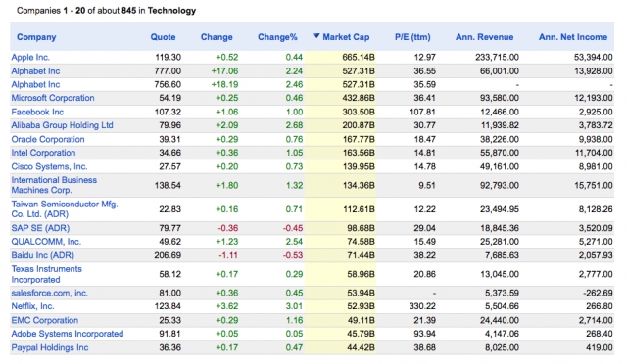The height and width of the screenshot is (364, 627).
Task: Sort by Change% column header
Action: (x=277, y=37)
